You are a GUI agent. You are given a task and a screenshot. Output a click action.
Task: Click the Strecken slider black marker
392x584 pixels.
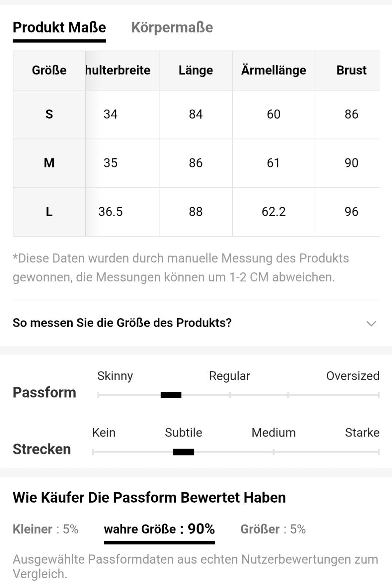pos(183,452)
